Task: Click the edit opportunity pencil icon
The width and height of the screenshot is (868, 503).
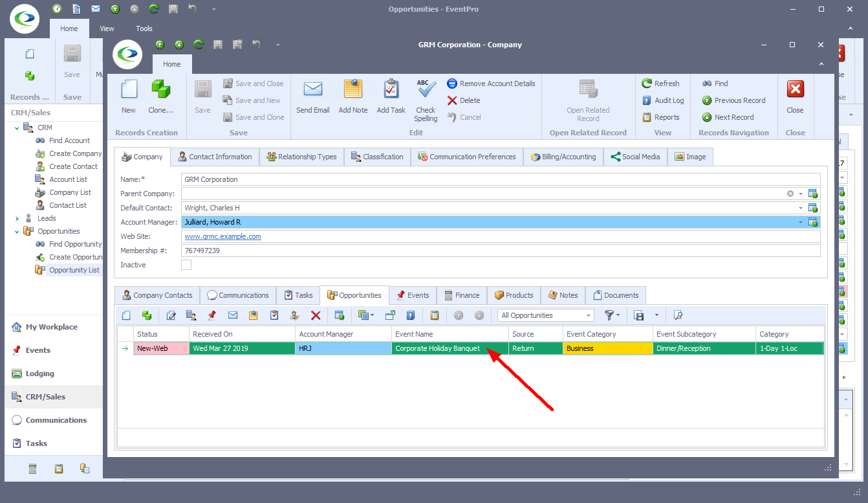Action: coord(171,315)
